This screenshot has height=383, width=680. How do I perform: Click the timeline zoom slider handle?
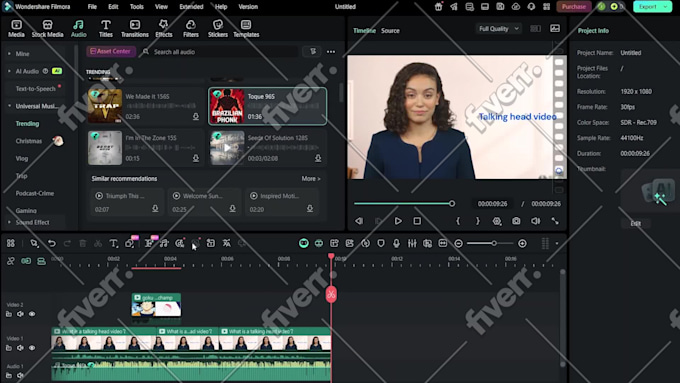(x=494, y=243)
